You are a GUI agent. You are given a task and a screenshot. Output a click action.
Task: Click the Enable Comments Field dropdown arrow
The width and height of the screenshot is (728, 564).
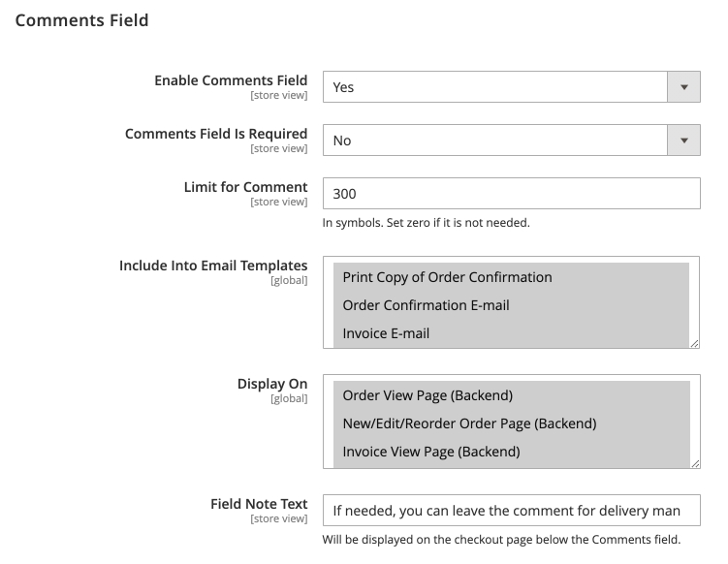[683, 87]
